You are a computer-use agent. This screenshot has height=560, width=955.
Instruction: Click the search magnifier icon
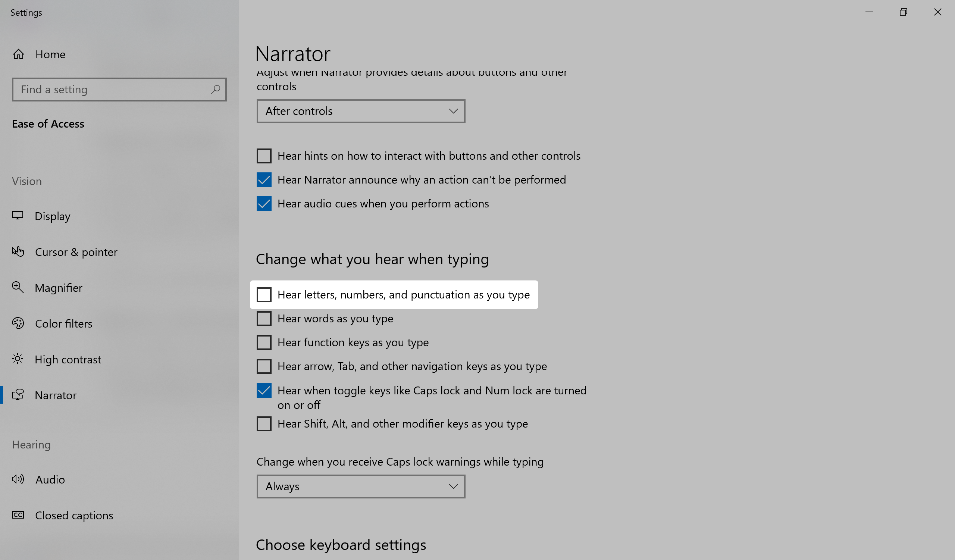[216, 90]
